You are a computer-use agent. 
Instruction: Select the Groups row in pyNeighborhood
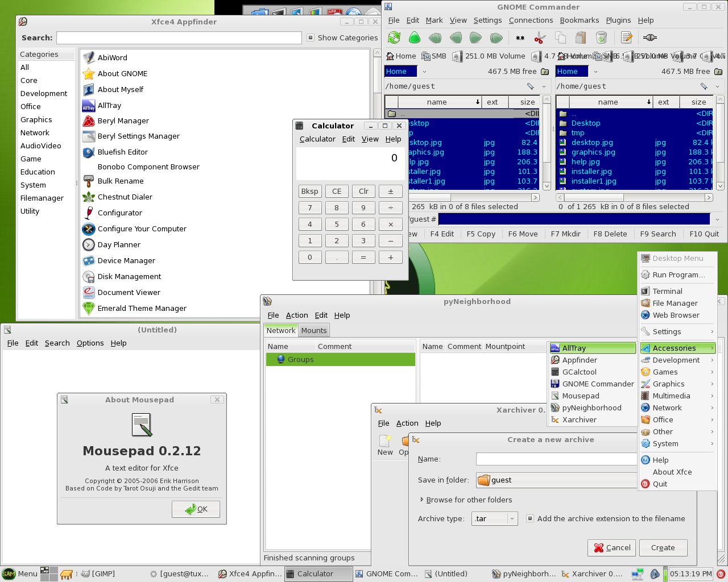(x=340, y=359)
